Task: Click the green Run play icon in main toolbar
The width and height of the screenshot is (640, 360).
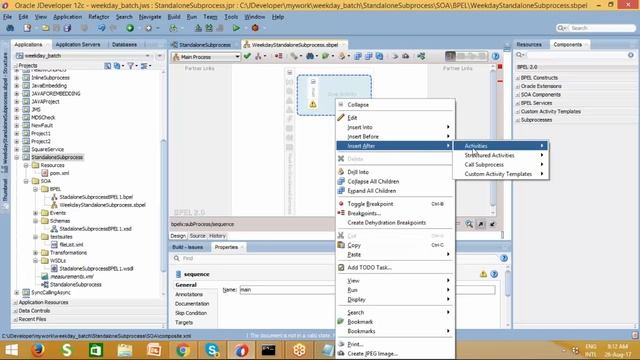Action: pos(236,28)
